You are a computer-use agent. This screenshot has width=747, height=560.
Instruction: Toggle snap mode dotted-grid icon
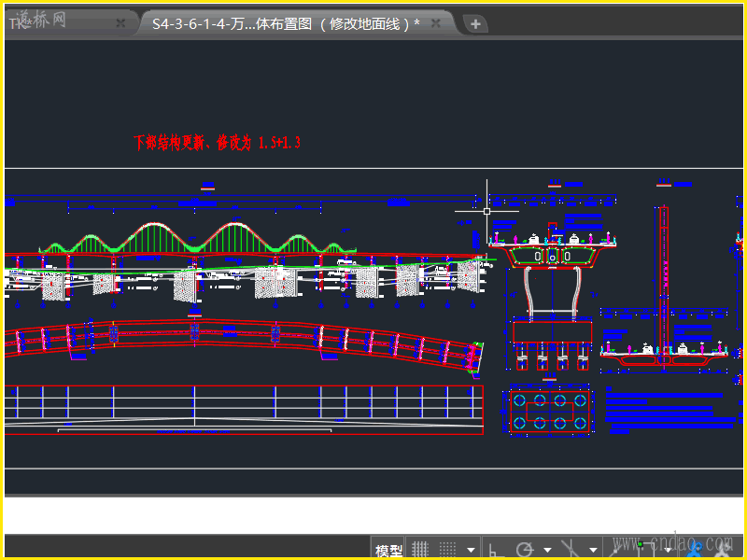point(447,550)
